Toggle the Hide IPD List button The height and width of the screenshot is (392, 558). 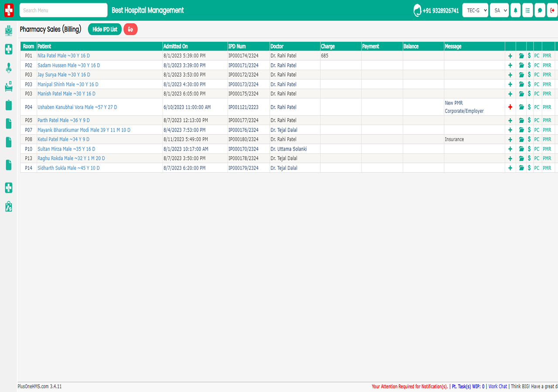click(x=105, y=29)
